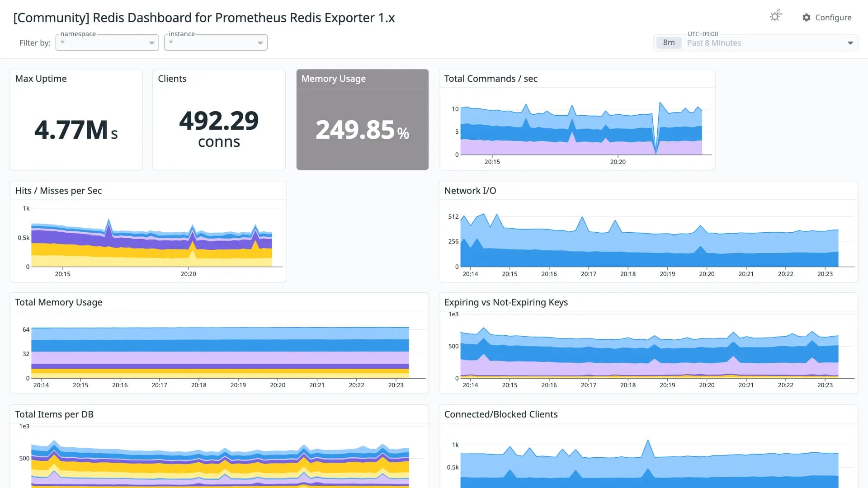Click the Clients widget title
868x488 pixels.
172,79
